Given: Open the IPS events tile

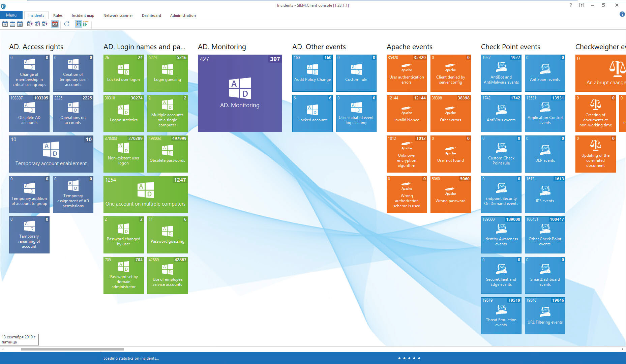Looking at the screenshot, I should [545, 194].
